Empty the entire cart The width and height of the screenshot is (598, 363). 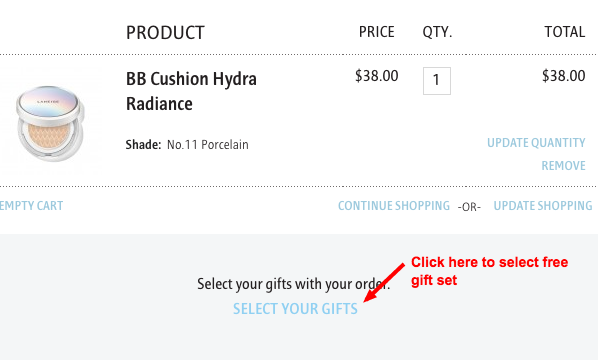(31, 206)
